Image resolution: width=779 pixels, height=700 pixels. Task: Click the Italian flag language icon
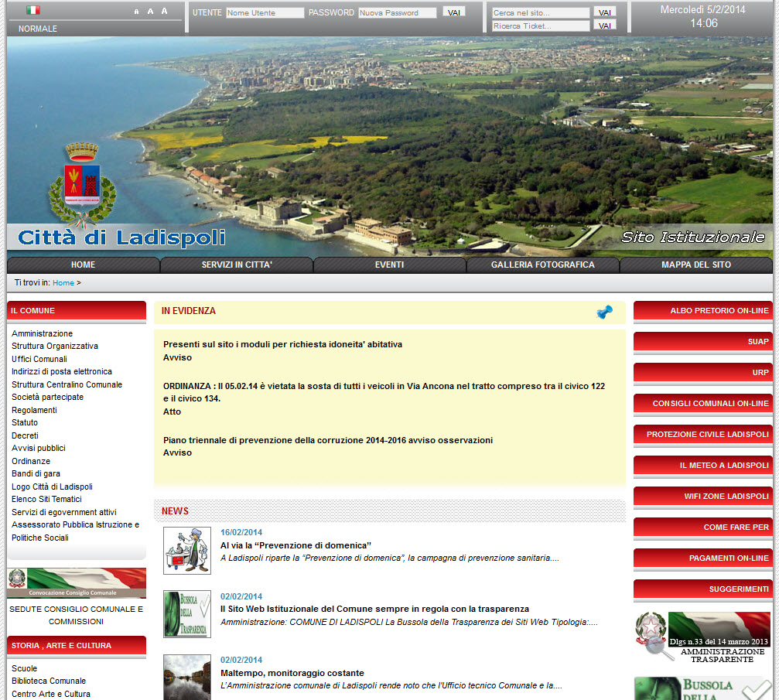pos(33,10)
